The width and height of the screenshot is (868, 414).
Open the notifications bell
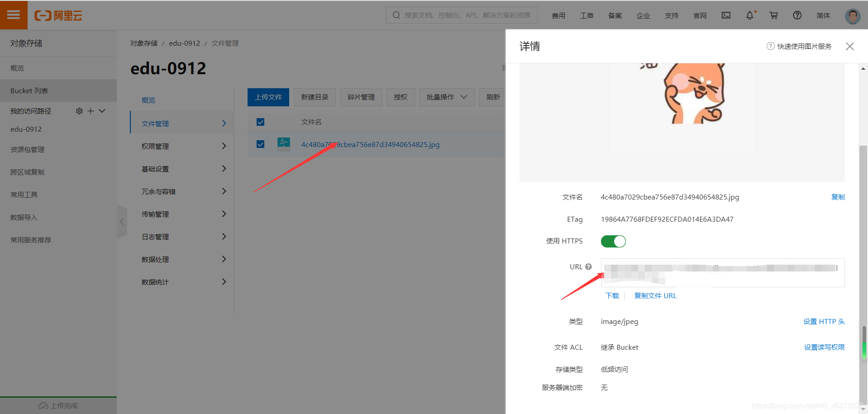[x=750, y=15]
